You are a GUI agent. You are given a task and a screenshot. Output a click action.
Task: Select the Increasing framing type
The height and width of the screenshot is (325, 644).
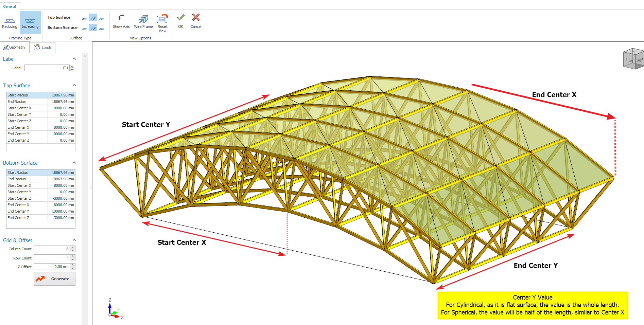(x=30, y=23)
